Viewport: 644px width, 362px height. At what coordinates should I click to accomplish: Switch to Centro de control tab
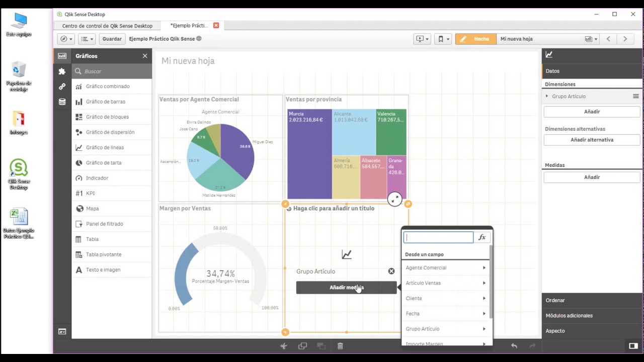(107, 26)
